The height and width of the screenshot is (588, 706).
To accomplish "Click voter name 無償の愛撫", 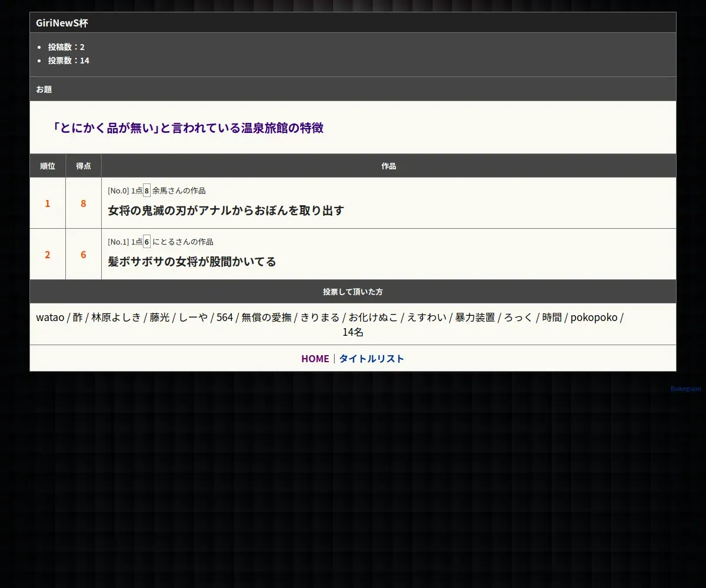I will click(x=267, y=318).
